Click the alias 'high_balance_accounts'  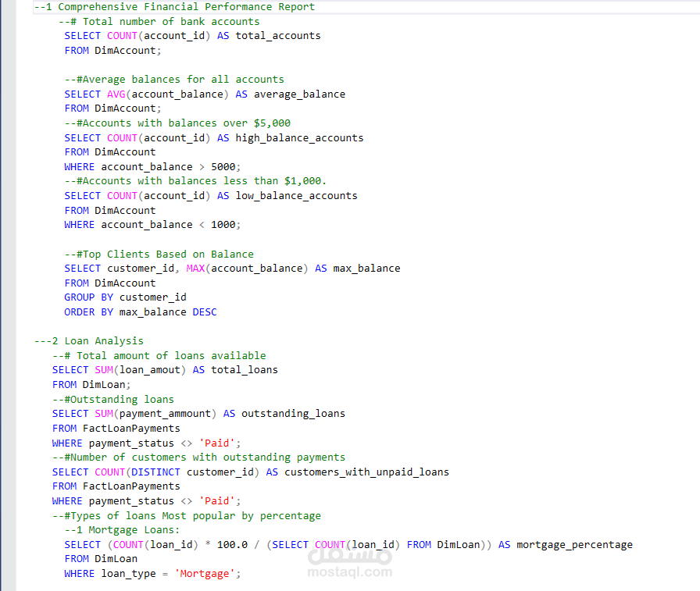[299, 138]
